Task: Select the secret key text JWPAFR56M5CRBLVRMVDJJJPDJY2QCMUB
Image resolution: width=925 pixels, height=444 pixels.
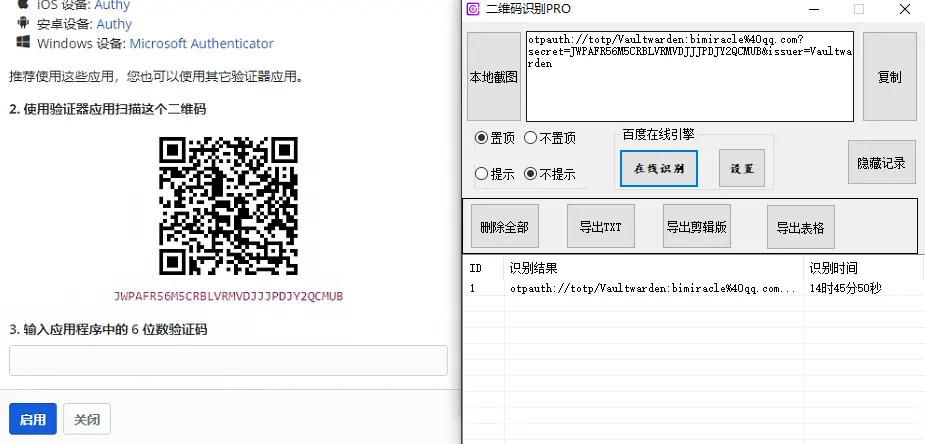Action: [x=228, y=296]
